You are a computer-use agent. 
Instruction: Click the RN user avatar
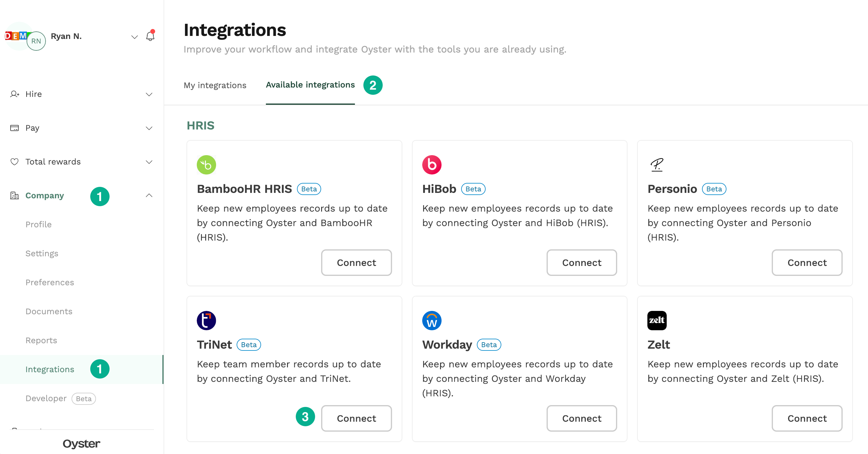pyautogui.click(x=36, y=41)
